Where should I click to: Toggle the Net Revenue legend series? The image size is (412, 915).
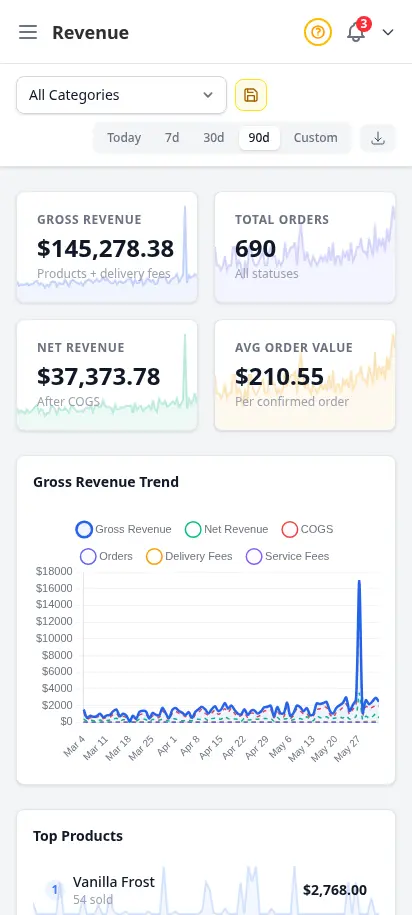pos(226,529)
